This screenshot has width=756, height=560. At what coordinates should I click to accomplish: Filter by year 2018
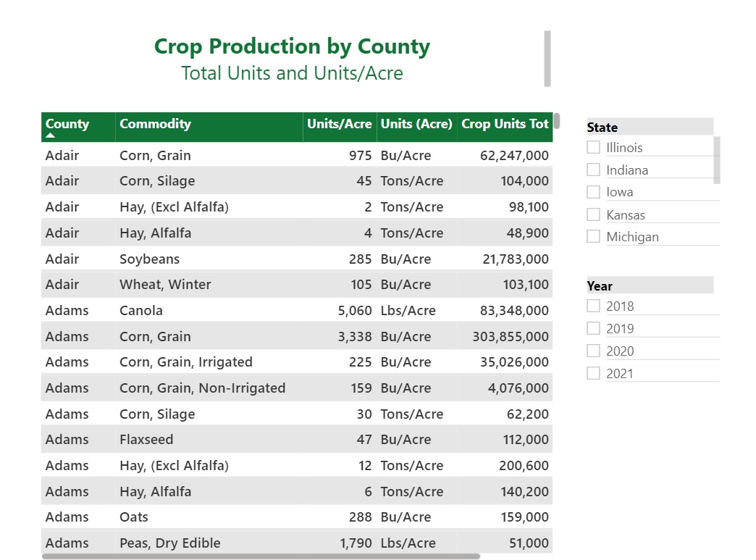[x=594, y=306]
